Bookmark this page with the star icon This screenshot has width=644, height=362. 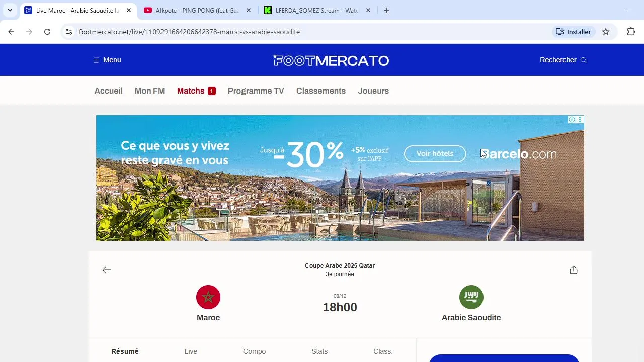(606, 32)
